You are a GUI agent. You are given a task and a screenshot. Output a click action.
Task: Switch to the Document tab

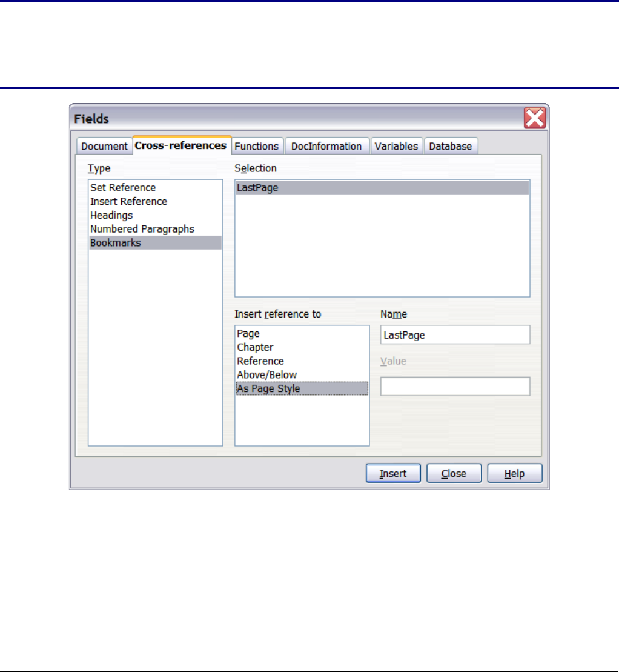104,146
